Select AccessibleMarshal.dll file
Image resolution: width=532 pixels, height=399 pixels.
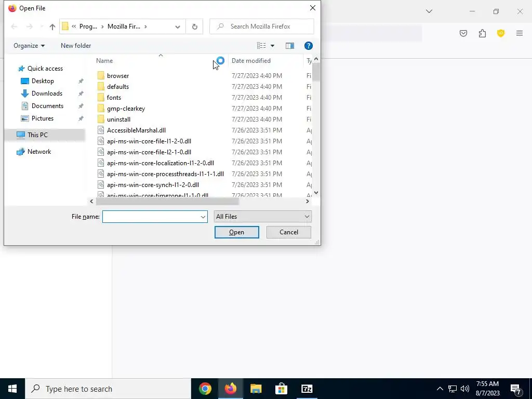click(136, 130)
